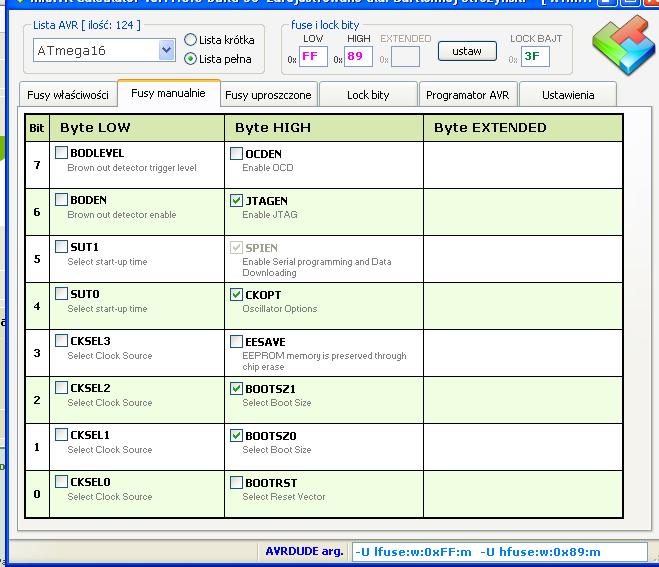
Task: Toggle the CKOPT oscillator option checkbox
Action: pos(237,294)
